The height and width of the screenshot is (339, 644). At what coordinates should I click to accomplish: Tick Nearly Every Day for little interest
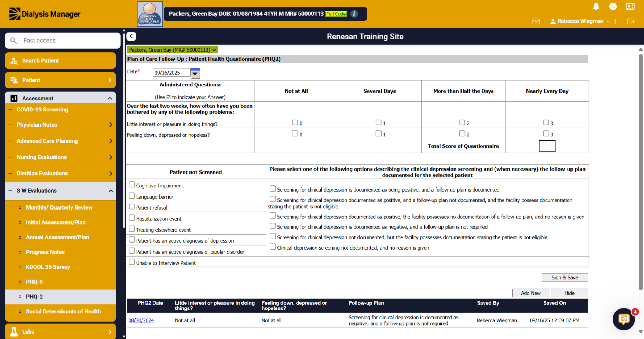click(x=546, y=122)
